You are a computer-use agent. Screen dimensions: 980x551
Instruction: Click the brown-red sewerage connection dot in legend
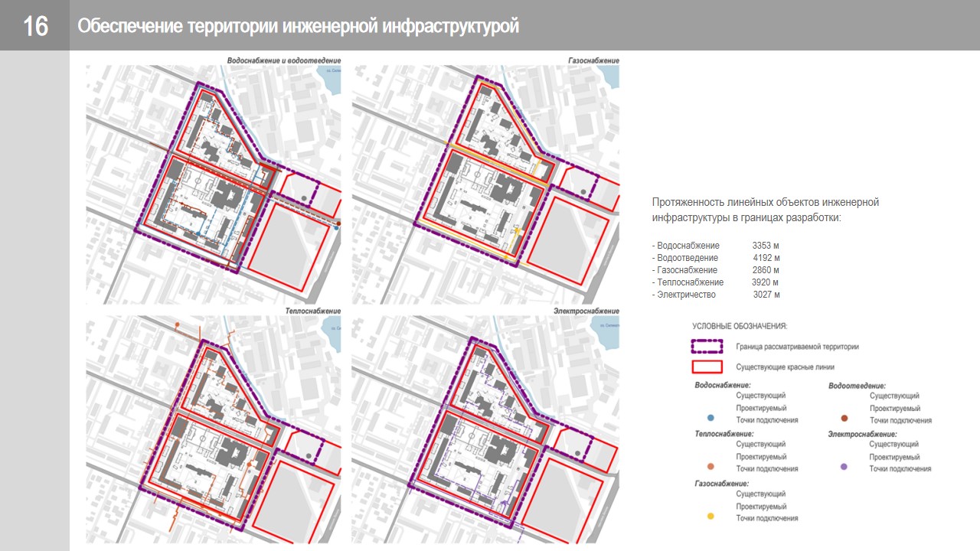(x=844, y=419)
